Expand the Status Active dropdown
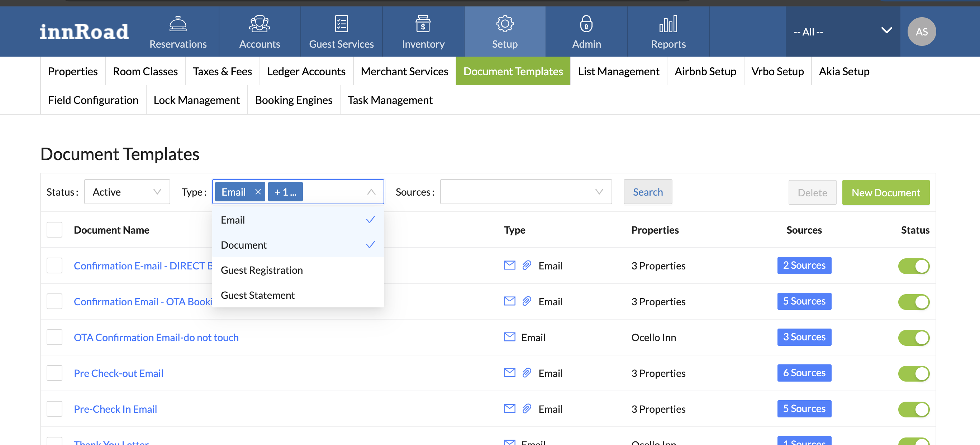 127,192
